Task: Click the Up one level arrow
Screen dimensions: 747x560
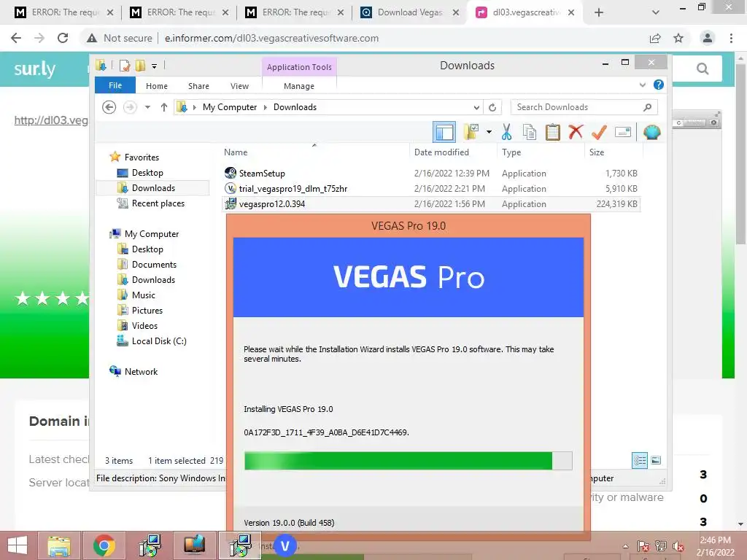Action: (x=164, y=107)
